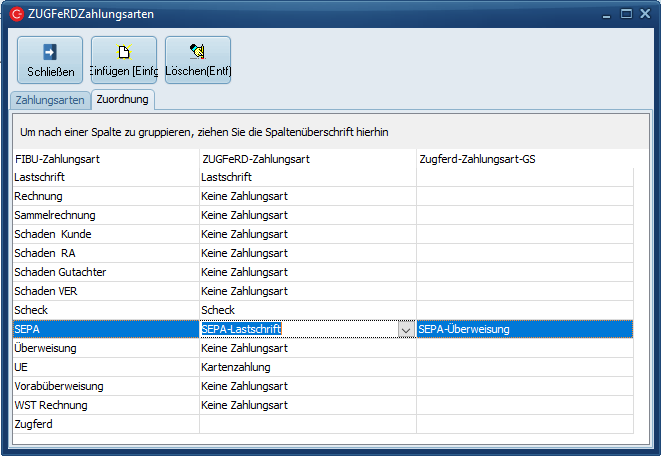This screenshot has width=661, height=456.
Task: Select the Scheck row in FIBU column
Action: tap(106, 310)
